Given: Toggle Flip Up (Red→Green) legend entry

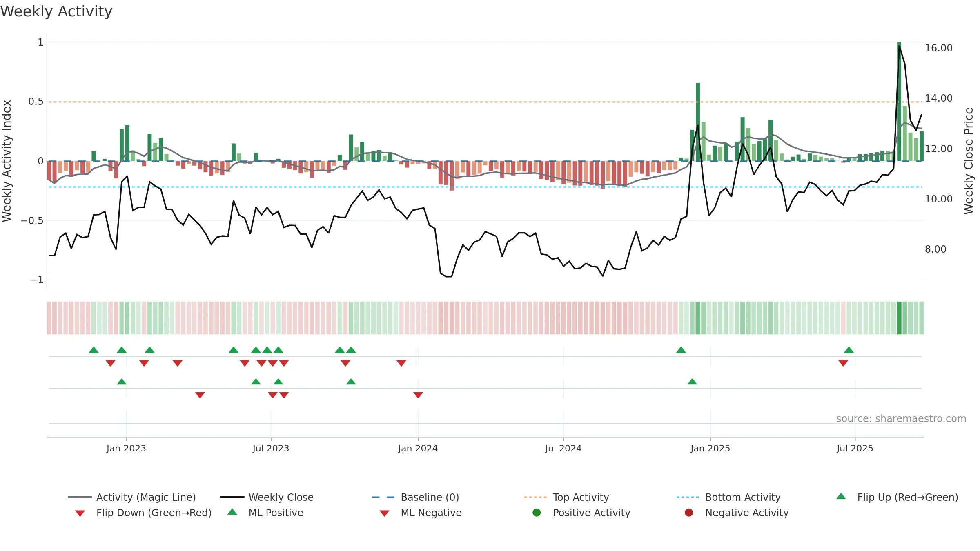Looking at the screenshot, I should 897,497.
